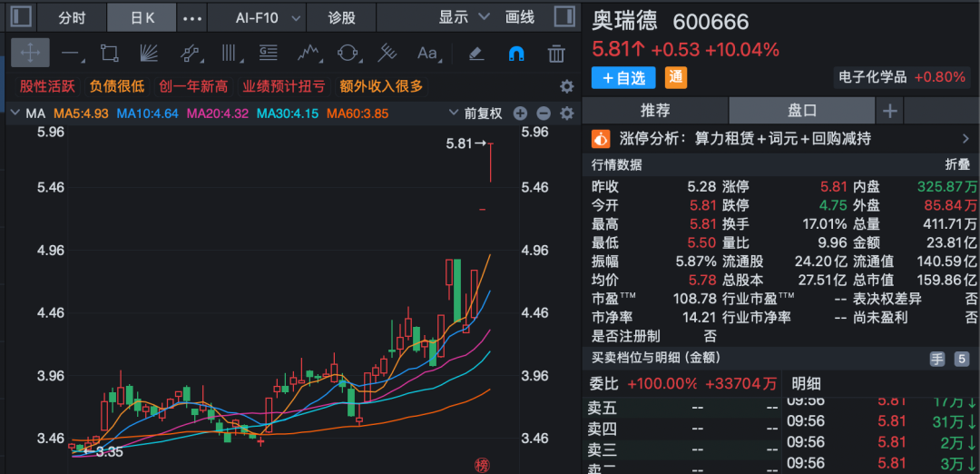Click the MA60:3.85 indicator label

358,114
